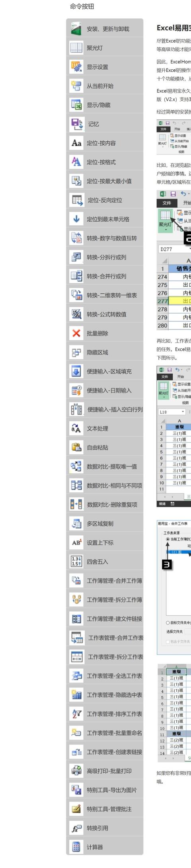Open 数据对比-删除重复项 entry

coord(105,505)
